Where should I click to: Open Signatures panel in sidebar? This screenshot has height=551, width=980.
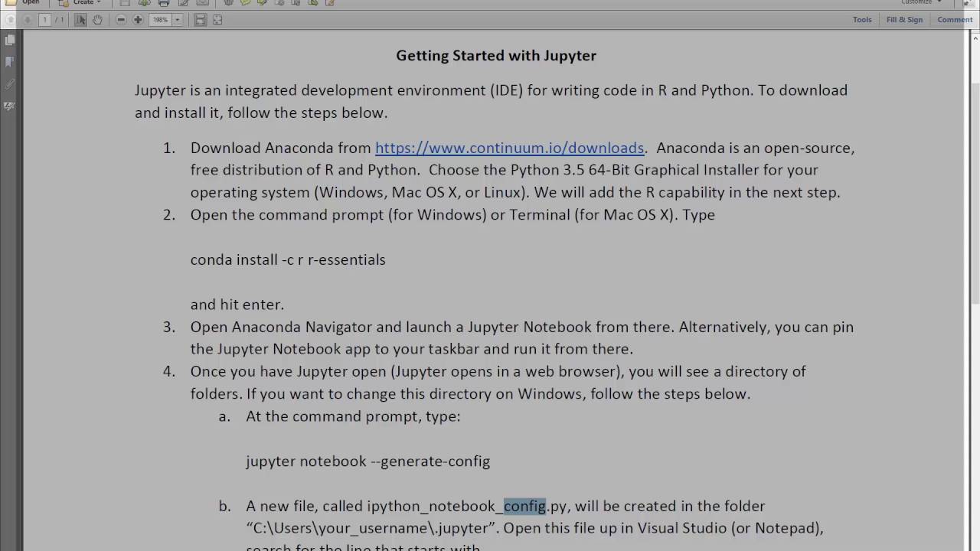click(x=9, y=106)
